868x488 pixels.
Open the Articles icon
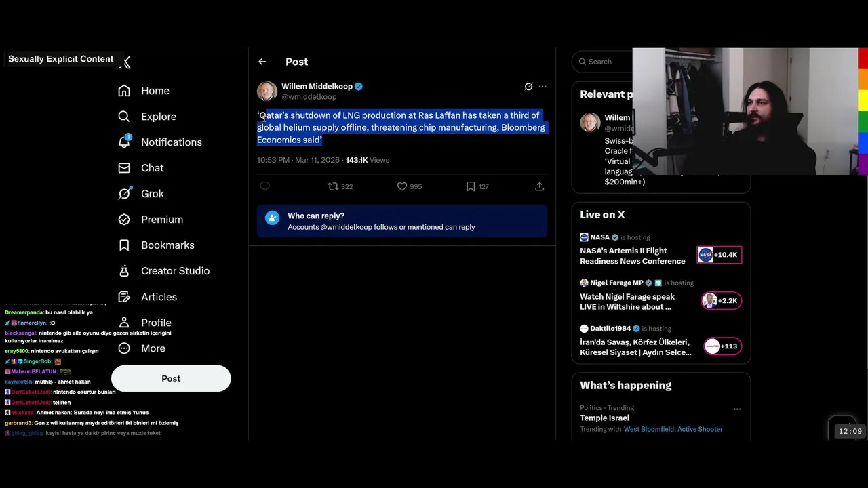pos(124,297)
